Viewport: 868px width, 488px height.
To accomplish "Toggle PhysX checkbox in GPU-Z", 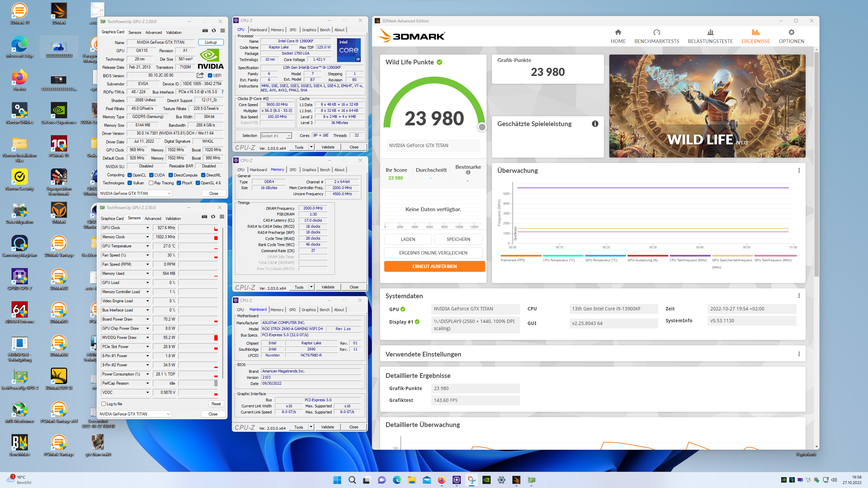I will pos(179,183).
